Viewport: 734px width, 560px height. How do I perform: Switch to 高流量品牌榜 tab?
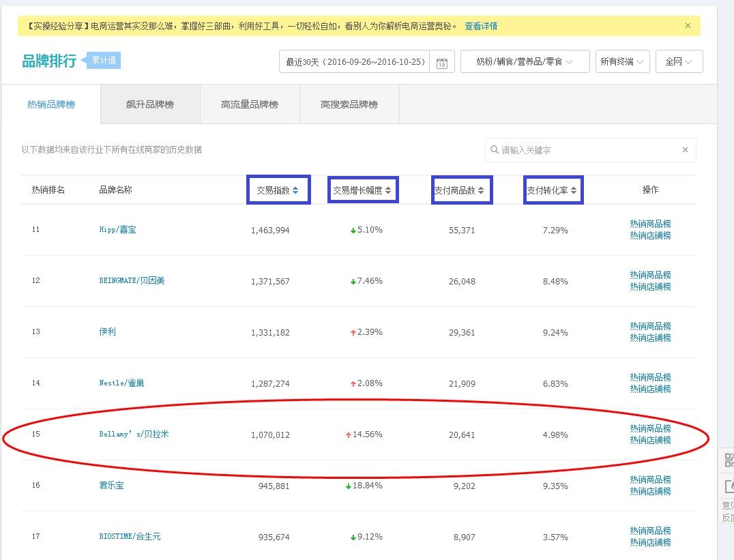click(250, 104)
